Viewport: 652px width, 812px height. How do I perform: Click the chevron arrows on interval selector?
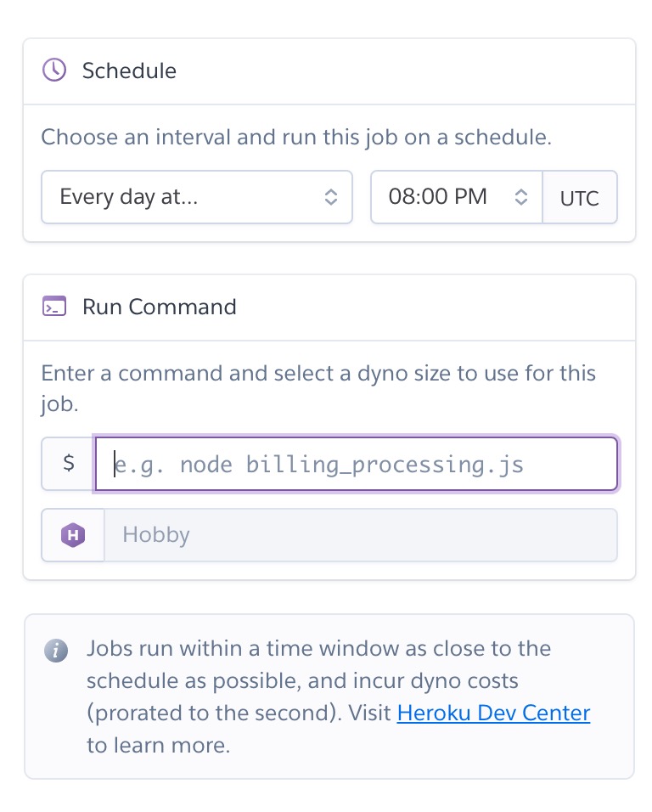tap(331, 198)
